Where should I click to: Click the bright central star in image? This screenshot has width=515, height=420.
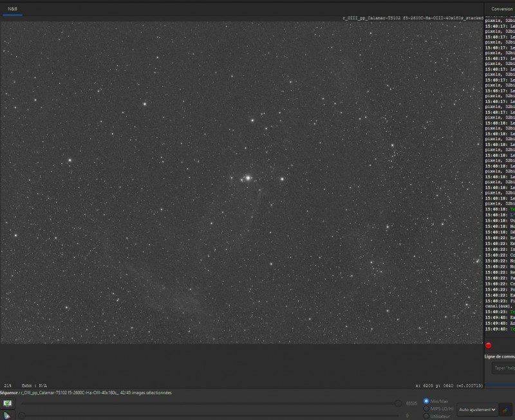point(248,178)
